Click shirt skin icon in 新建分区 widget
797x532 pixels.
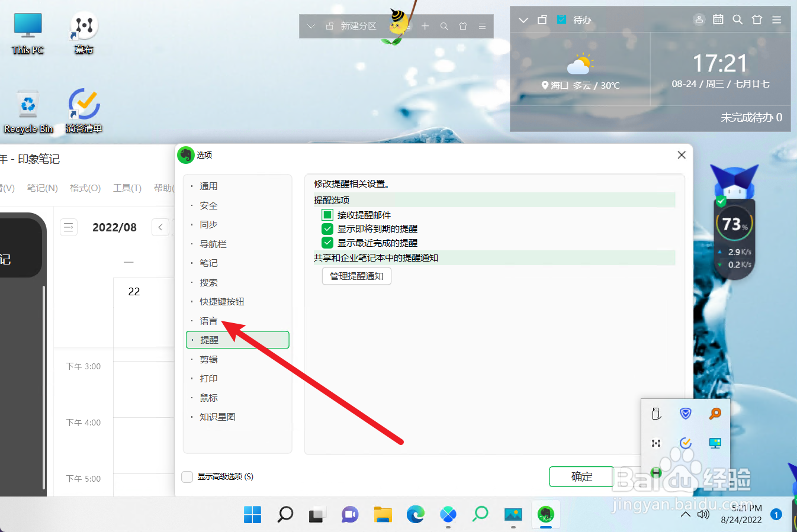tap(463, 26)
